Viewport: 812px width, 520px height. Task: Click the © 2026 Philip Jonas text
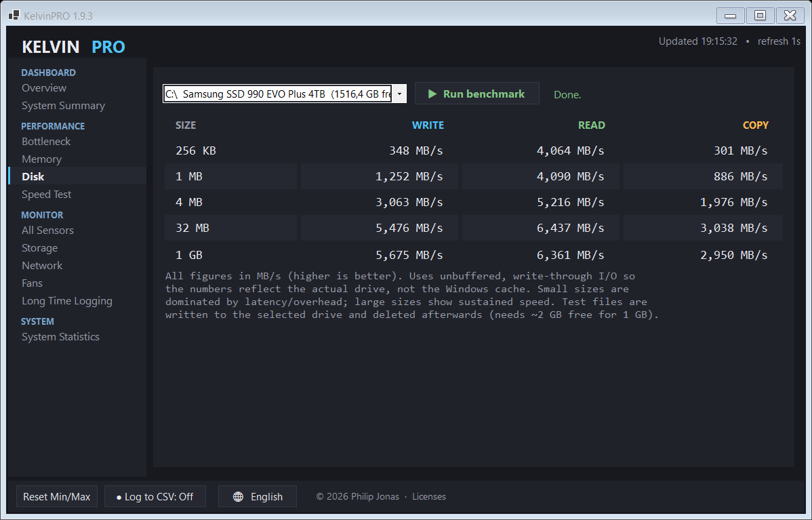pyautogui.click(x=357, y=497)
